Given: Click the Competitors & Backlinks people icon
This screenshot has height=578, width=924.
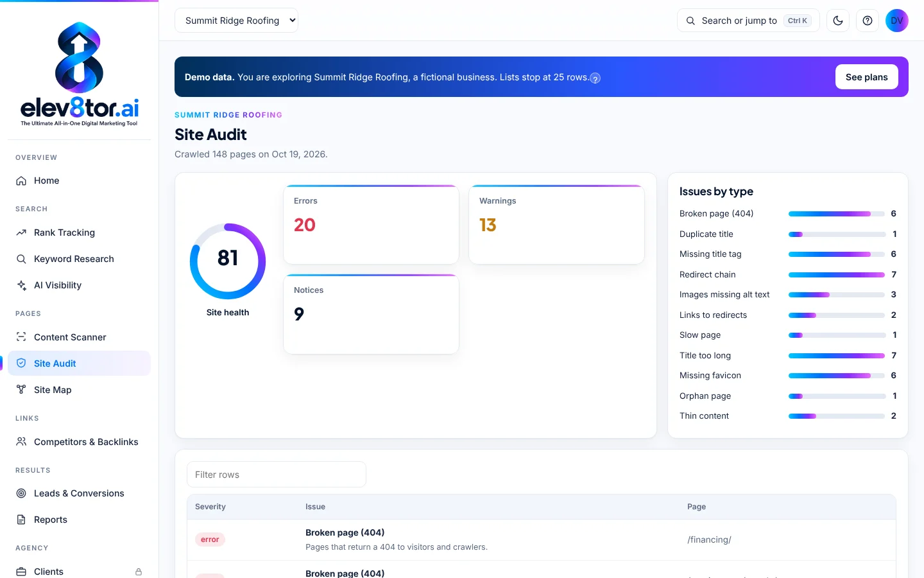Looking at the screenshot, I should tap(21, 442).
